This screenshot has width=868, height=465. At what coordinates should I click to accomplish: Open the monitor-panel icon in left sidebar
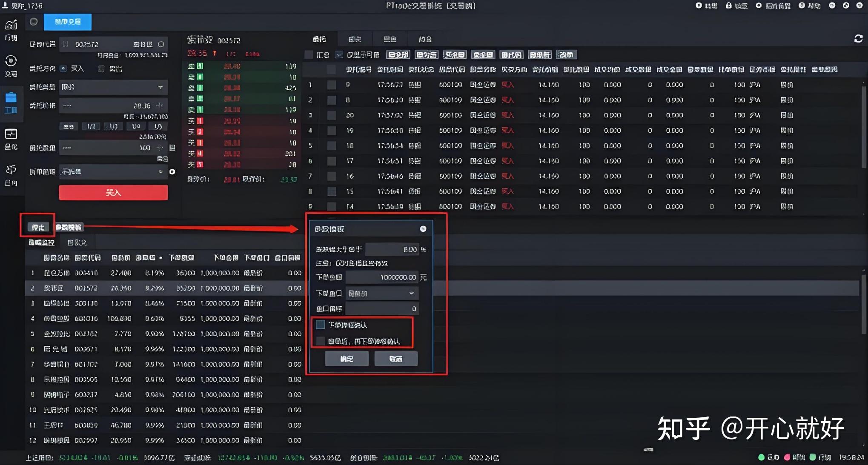11,134
